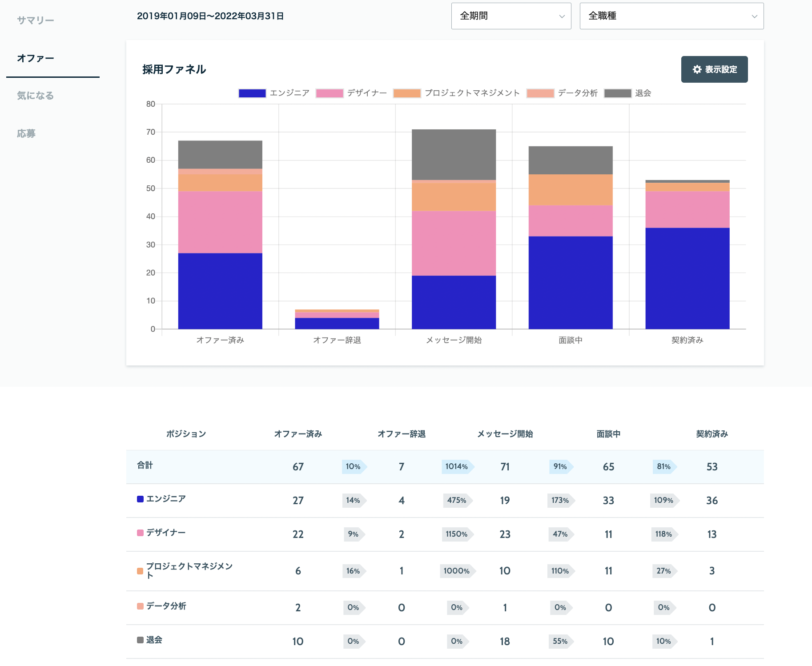
Task: Open the 全期間 period dropdown
Action: (x=511, y=16)
